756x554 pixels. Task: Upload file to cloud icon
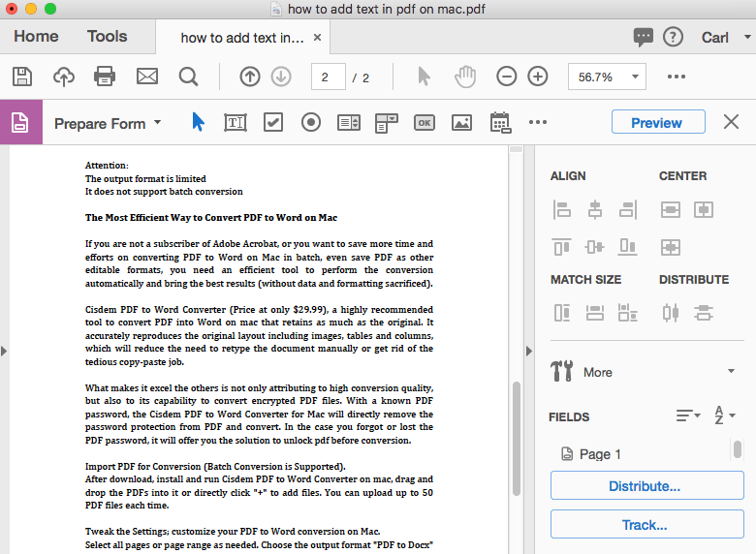pos(64,77)
